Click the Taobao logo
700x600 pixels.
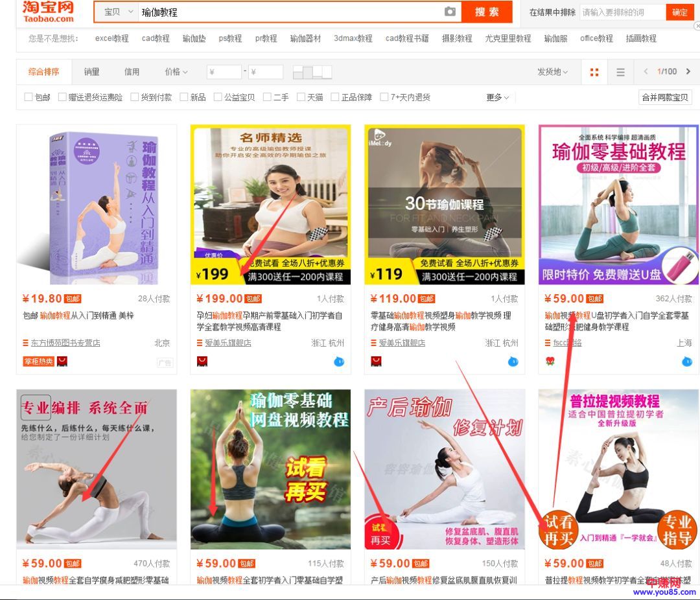(48, 12)
